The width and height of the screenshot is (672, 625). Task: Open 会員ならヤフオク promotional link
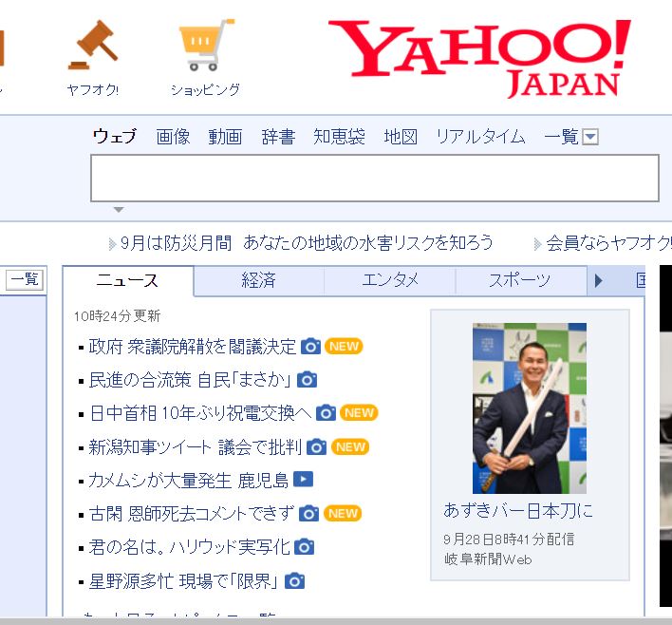pyautogui.click(x=608, y=243)
